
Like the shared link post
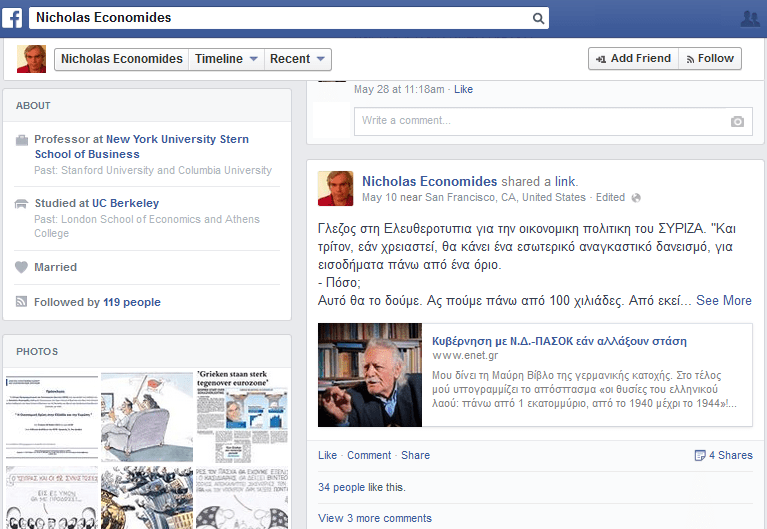pos(327,455)
